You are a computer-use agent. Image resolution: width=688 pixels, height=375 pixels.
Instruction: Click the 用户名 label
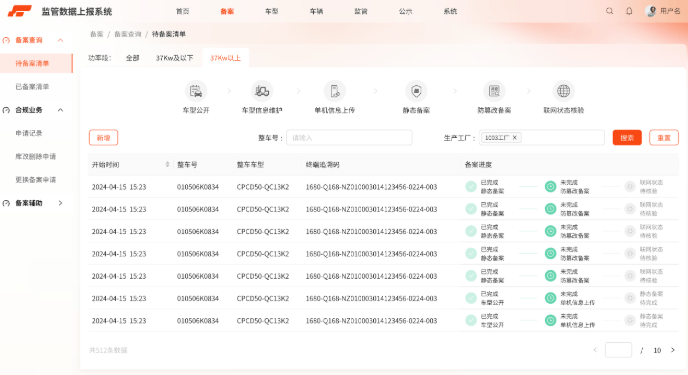pyautogui.click(x=670, y=11)
